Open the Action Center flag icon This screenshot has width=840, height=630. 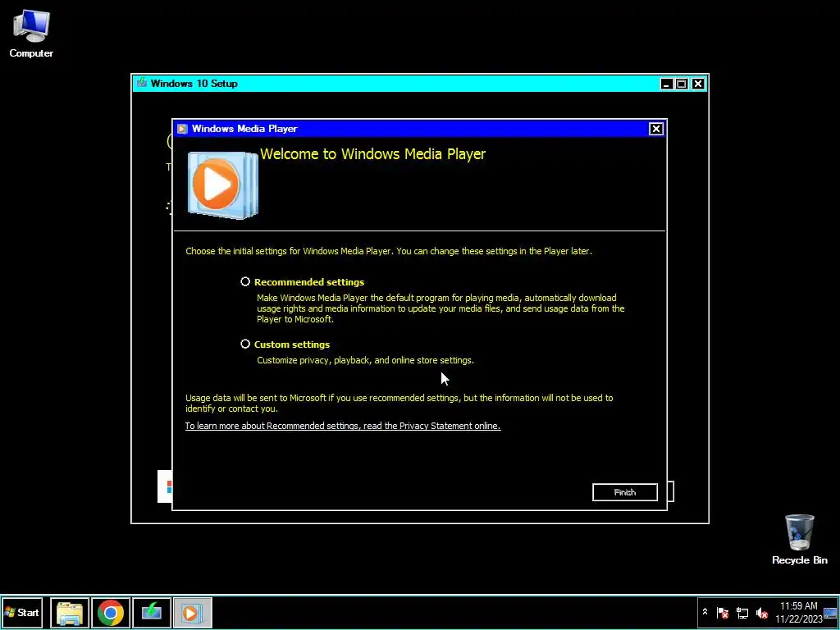point(722,612)
